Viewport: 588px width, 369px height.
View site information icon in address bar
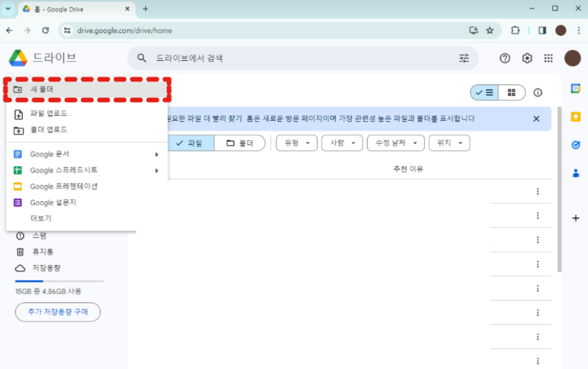pos(67,30)
